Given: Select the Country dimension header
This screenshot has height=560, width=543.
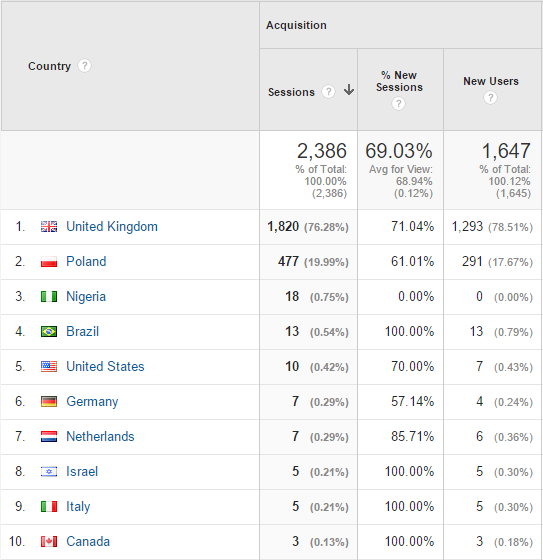Looking at the screenshot, I should click(50, 66).
